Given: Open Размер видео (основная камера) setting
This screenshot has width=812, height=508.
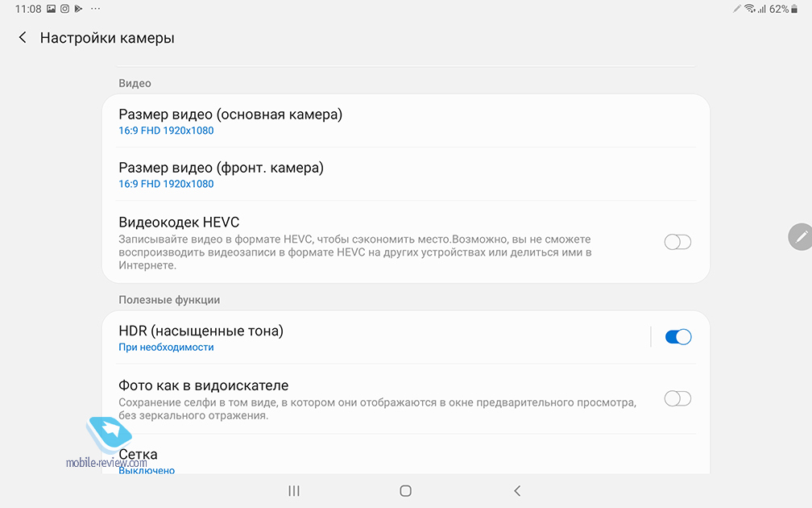Looking at the screenshot, I should [x=405, y=121].
